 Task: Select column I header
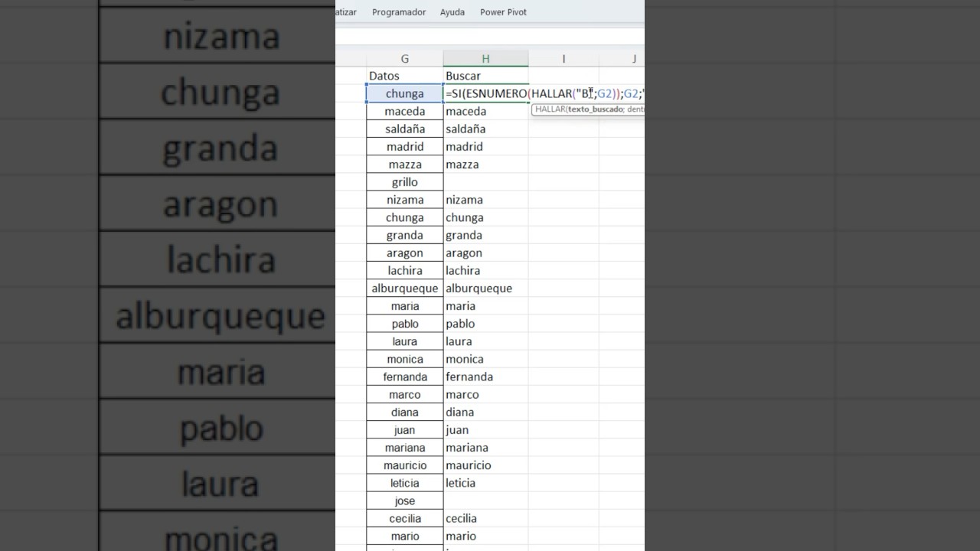563,59
